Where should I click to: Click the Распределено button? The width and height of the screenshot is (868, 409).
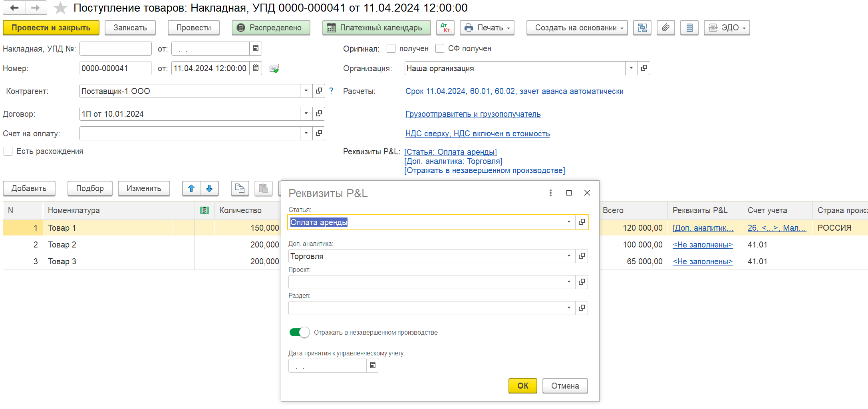(x=271, y=28)
